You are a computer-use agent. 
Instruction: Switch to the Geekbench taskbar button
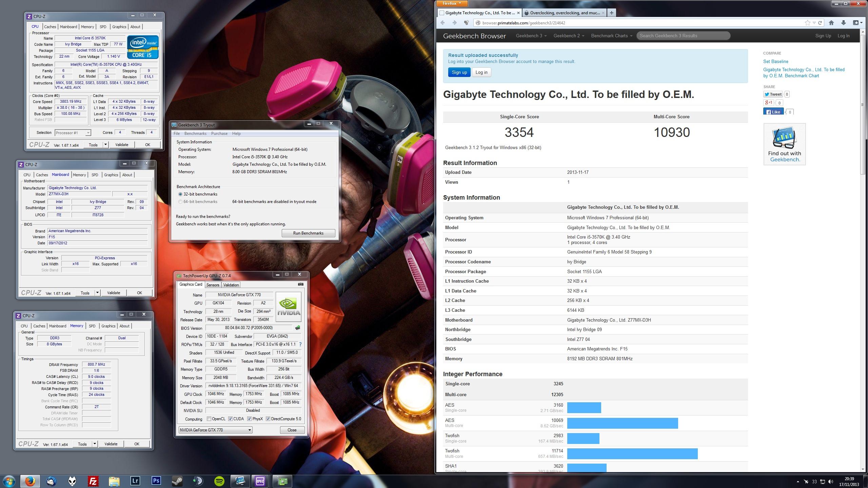click(x=240, y=481)
